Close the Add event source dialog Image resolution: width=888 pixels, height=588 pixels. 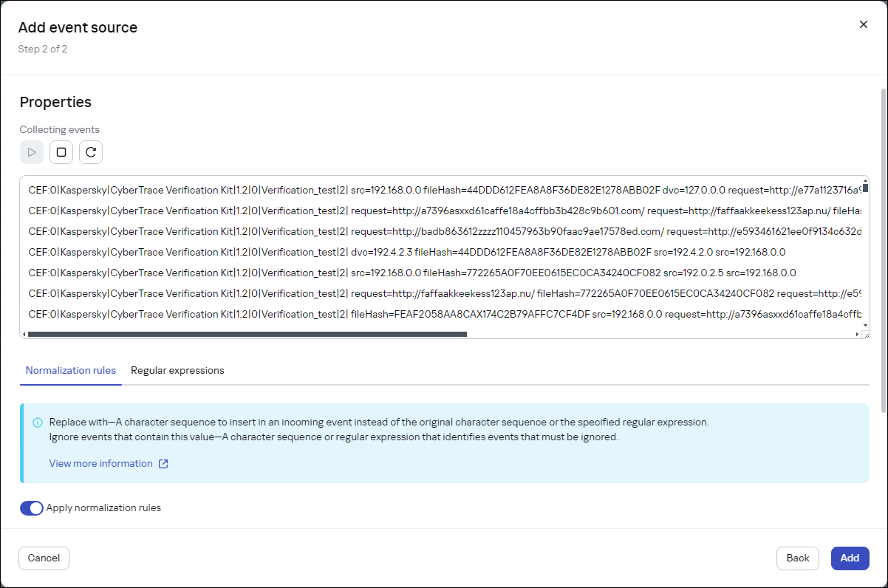point(864,24)
